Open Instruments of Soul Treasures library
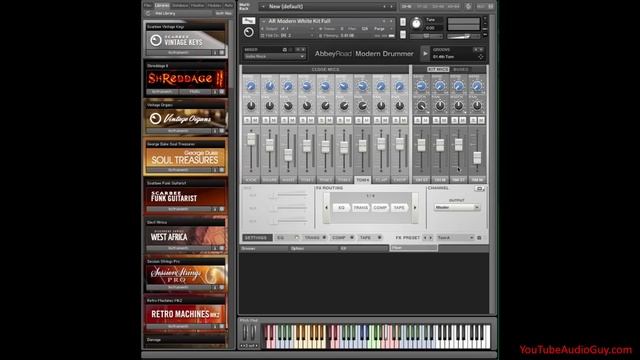 (178, 170)
